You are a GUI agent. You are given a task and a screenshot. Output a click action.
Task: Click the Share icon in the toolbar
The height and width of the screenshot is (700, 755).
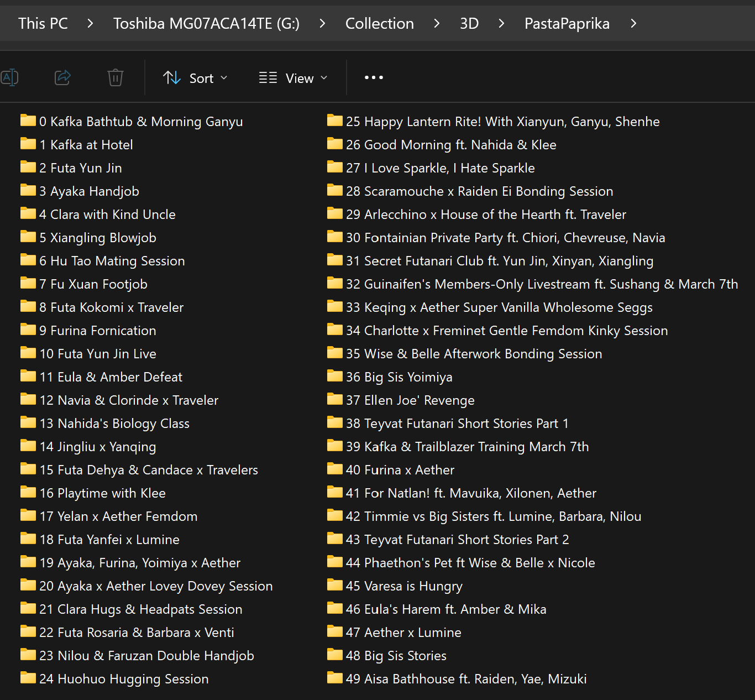click(62, 77)
